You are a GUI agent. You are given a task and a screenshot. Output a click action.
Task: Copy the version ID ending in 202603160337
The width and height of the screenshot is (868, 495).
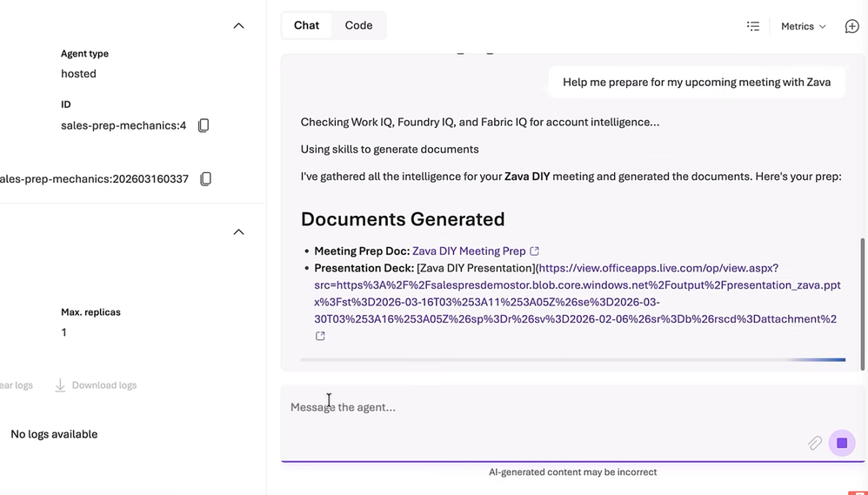click(x=206, y=179)
